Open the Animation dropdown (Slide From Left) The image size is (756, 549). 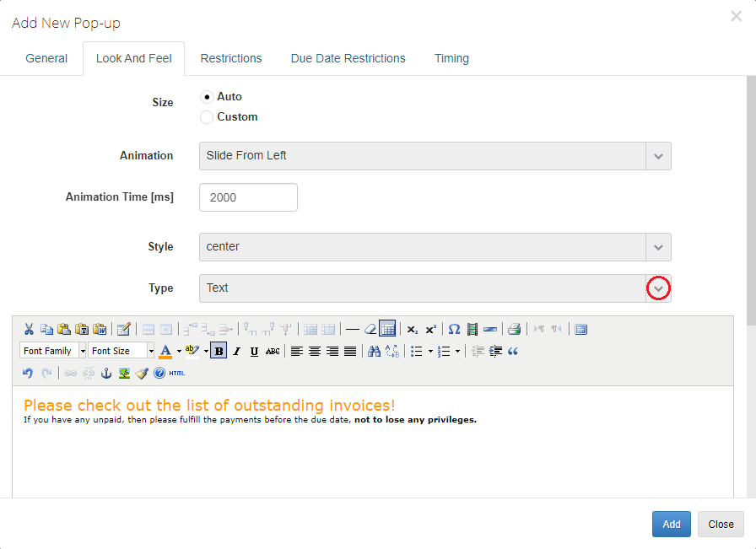(x=435, y=156)
